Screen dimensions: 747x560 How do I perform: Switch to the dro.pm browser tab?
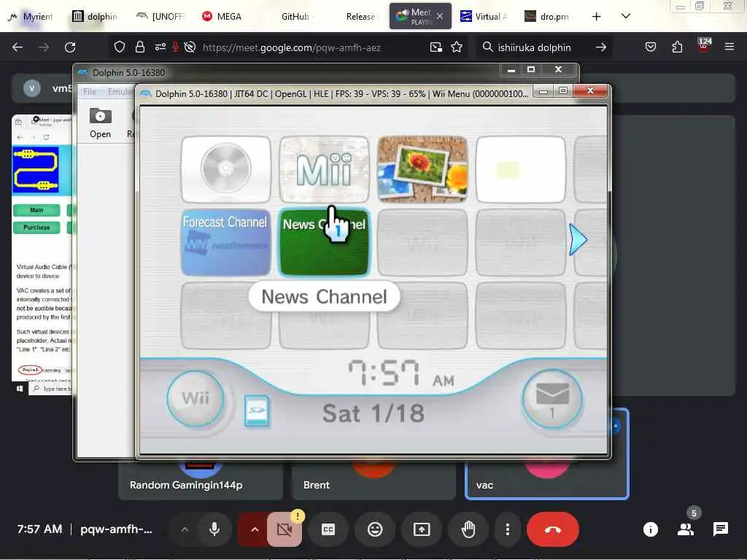click(x=548, y=17)
